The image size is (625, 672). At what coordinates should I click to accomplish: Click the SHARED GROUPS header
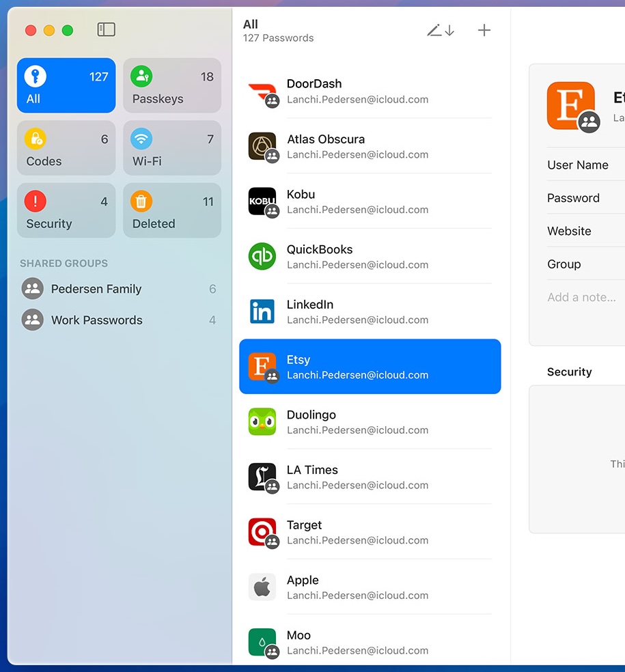[x=64, y=263]
